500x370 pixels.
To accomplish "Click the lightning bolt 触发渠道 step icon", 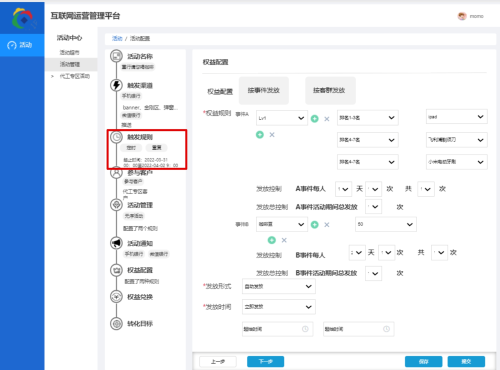I will click(116, 85).
